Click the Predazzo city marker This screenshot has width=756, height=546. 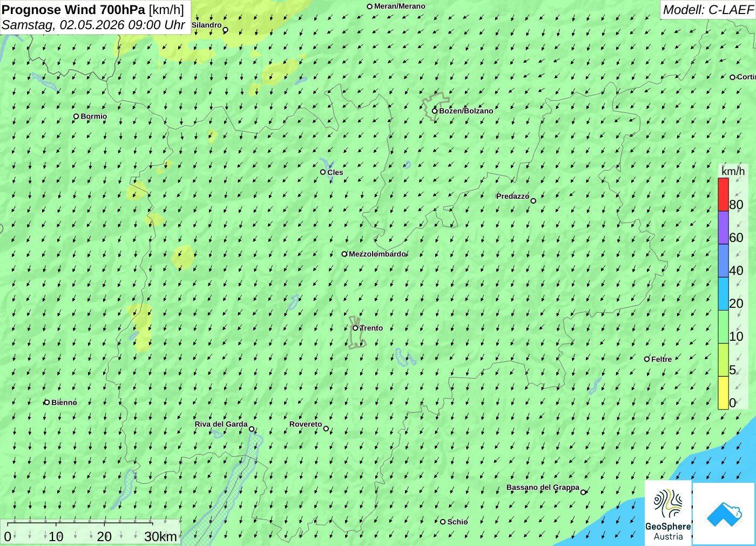click(x=533, y=201)
